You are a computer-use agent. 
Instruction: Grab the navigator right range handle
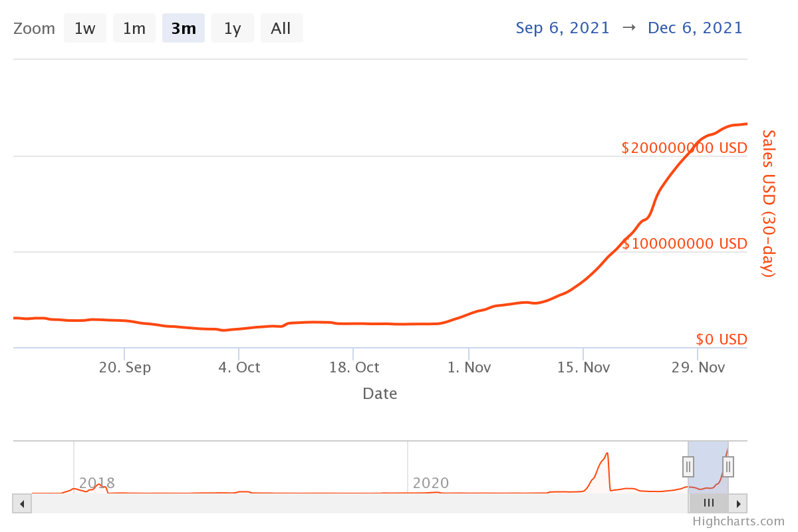[x=728, y=467]
